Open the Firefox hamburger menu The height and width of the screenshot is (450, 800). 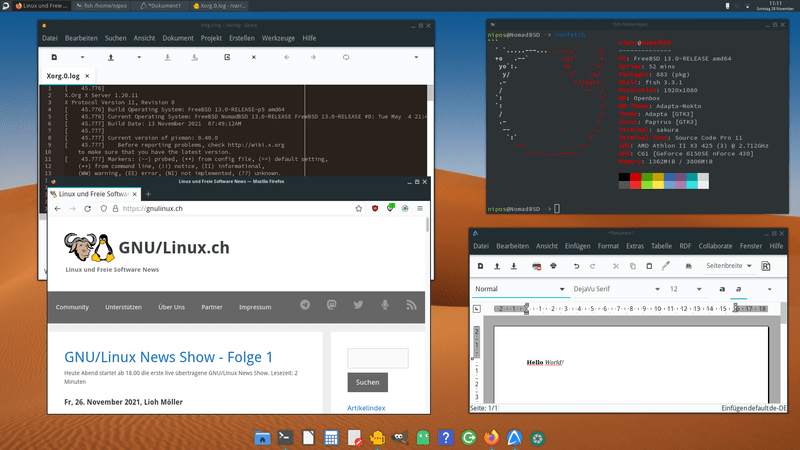tap(420, 208)
